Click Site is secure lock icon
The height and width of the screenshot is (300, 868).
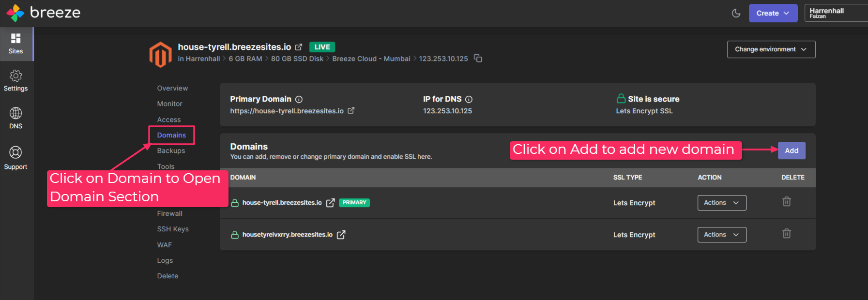(x=621, y=98)
